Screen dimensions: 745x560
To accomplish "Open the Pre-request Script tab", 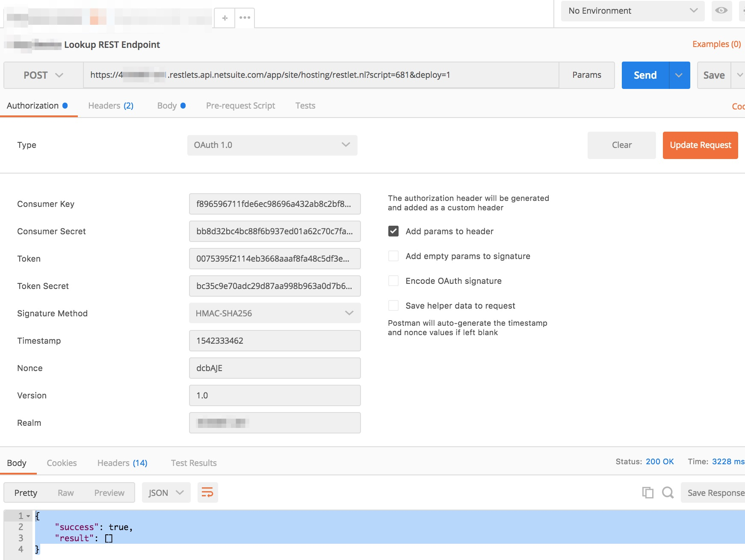I will point(240,106).
